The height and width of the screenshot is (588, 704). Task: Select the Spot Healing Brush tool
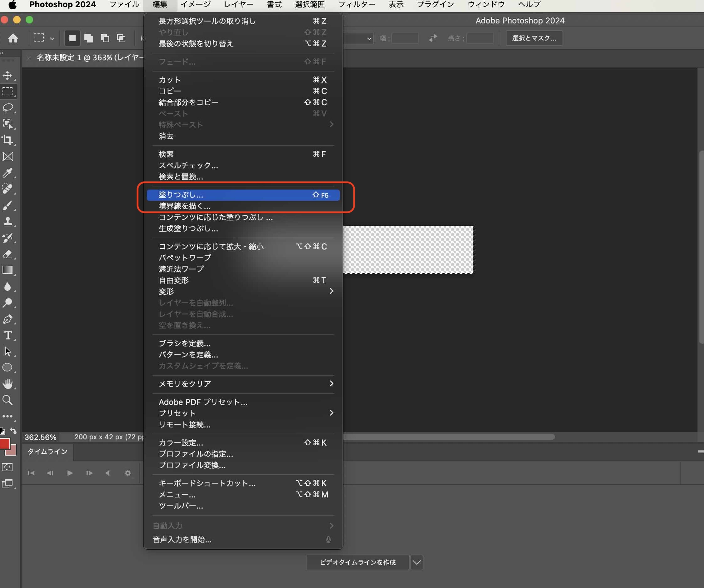pyautogui.click(x=8, y=189)
